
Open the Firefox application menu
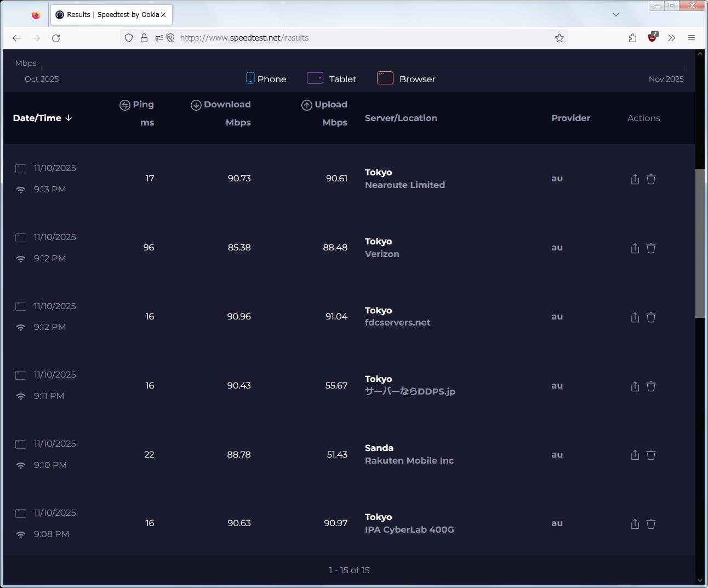tap(692, 38)
